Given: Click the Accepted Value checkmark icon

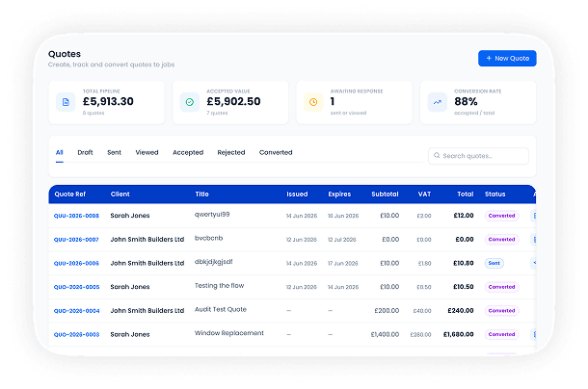Looking at the screenshot, I should 190,102.
